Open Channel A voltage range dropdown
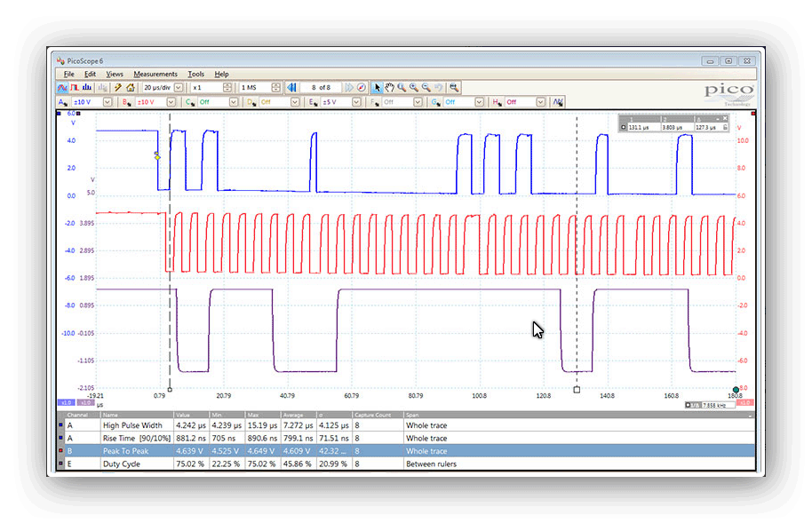The height and width of the screenshot is (523, 812). click(x=107, y=101)
